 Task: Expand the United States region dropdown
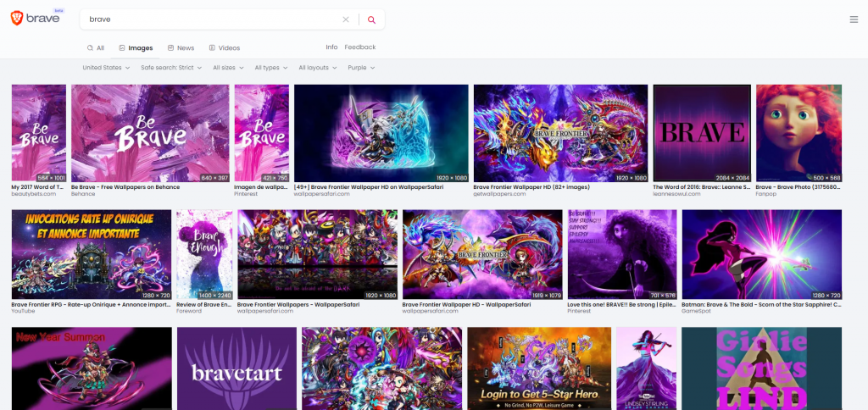106,68
